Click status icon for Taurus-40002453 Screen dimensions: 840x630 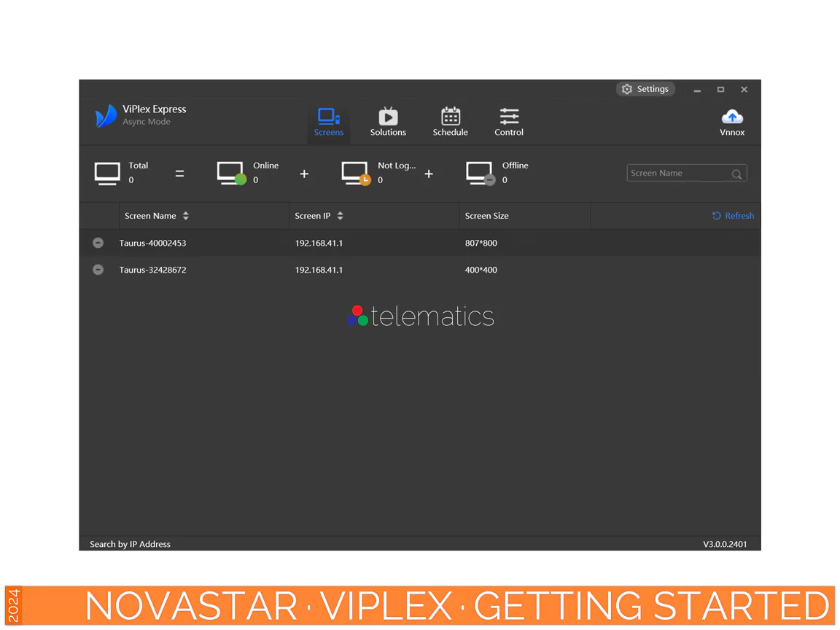[x=98, y=243]
